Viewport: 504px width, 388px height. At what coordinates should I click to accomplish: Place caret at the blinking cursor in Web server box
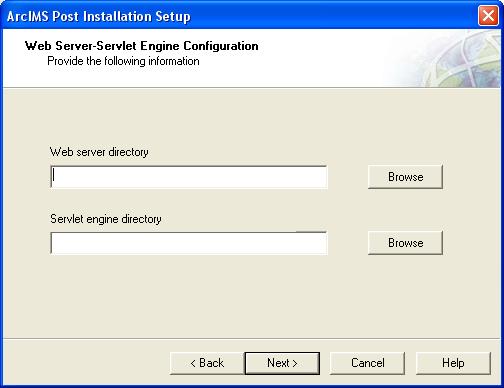click(54, 175)
